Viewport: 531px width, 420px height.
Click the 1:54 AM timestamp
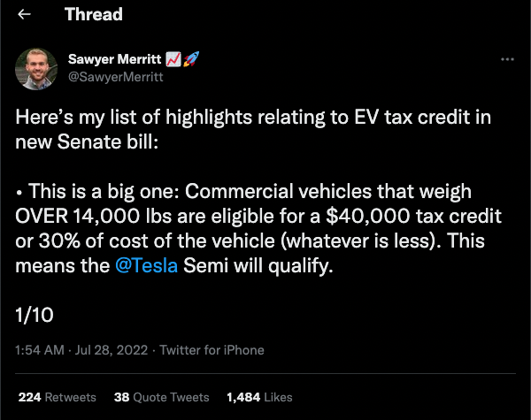(x=38, y=350)
